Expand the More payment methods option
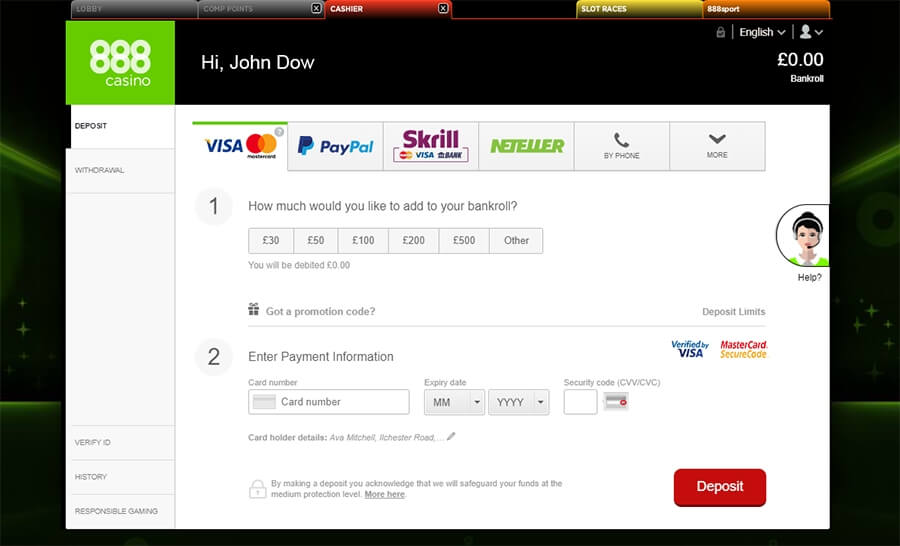 (717, 146)
